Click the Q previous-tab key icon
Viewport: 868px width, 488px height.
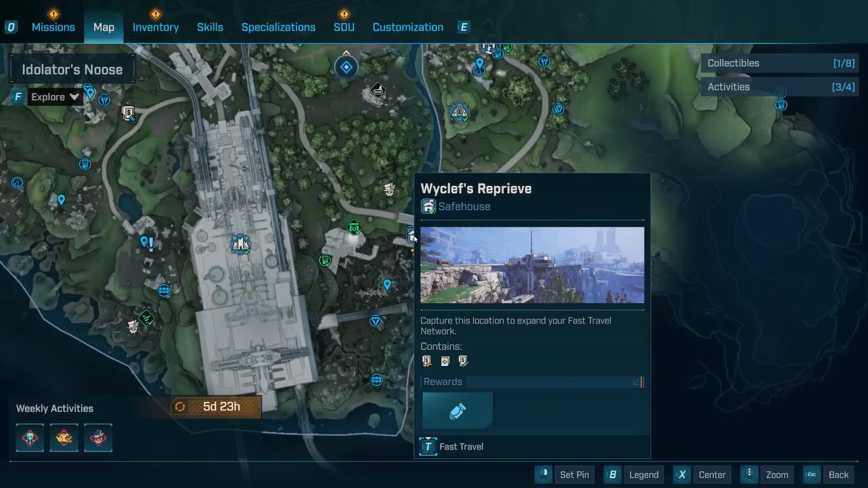coord(11,27)
